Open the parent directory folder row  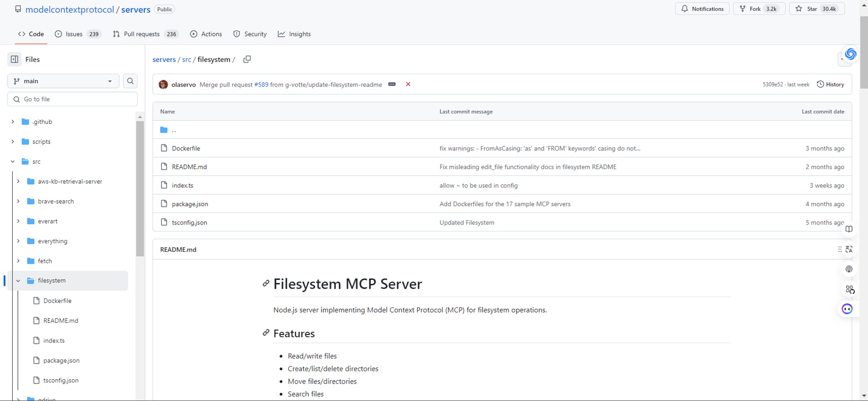coord(174,130)
